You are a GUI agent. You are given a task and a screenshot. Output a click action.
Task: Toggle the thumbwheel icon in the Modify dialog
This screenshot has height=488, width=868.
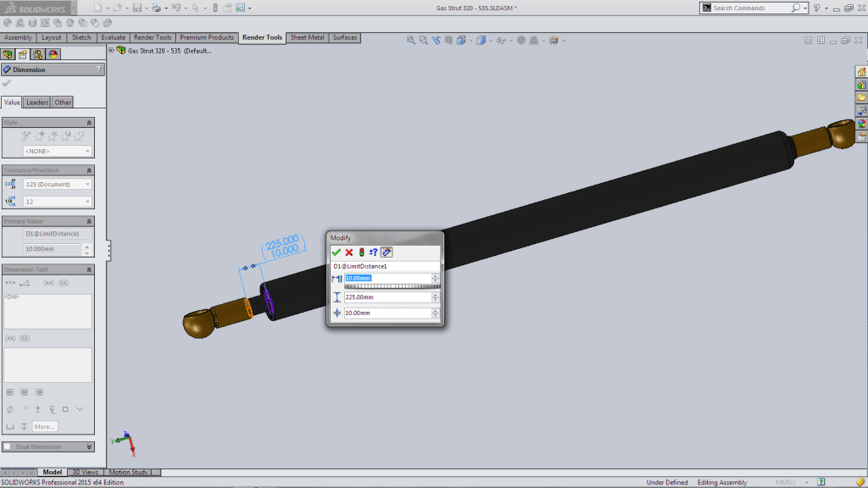click(x=386, y=252)
